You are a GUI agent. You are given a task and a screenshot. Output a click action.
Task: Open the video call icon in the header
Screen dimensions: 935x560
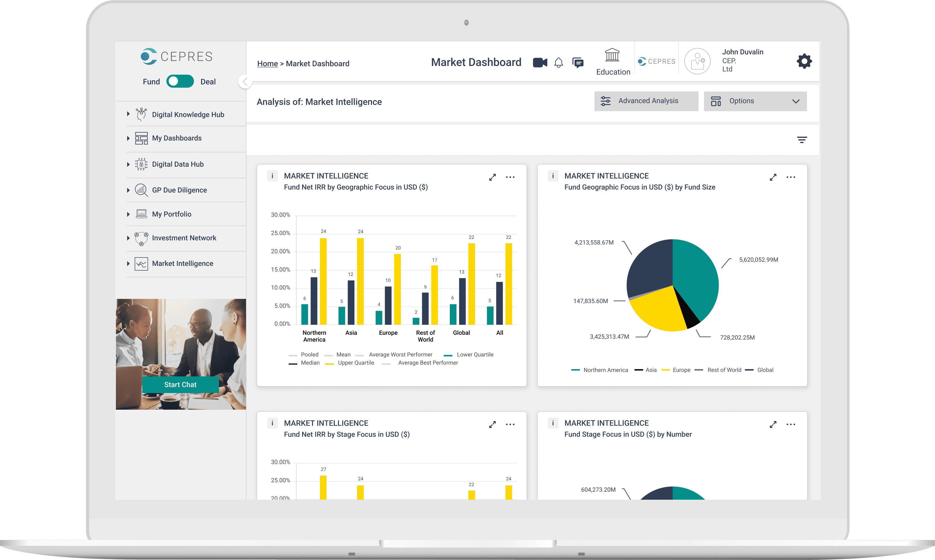tap(540, 63)
